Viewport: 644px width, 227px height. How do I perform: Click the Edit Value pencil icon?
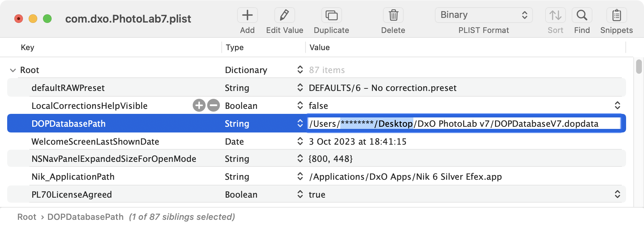point(284,15)
